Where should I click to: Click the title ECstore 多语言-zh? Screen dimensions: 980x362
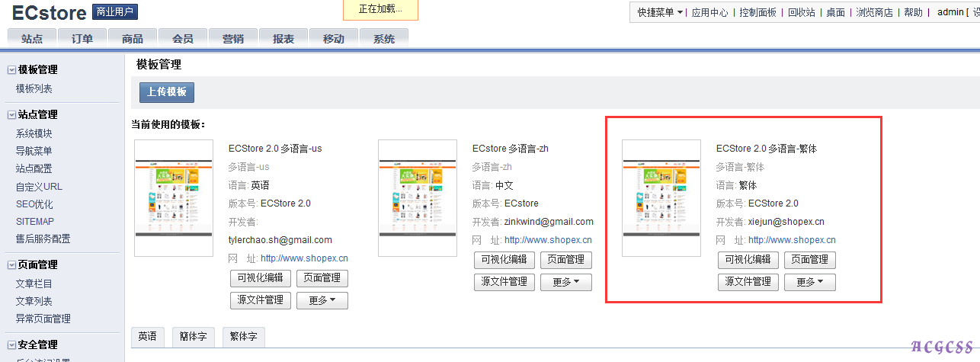click(511, 149)
